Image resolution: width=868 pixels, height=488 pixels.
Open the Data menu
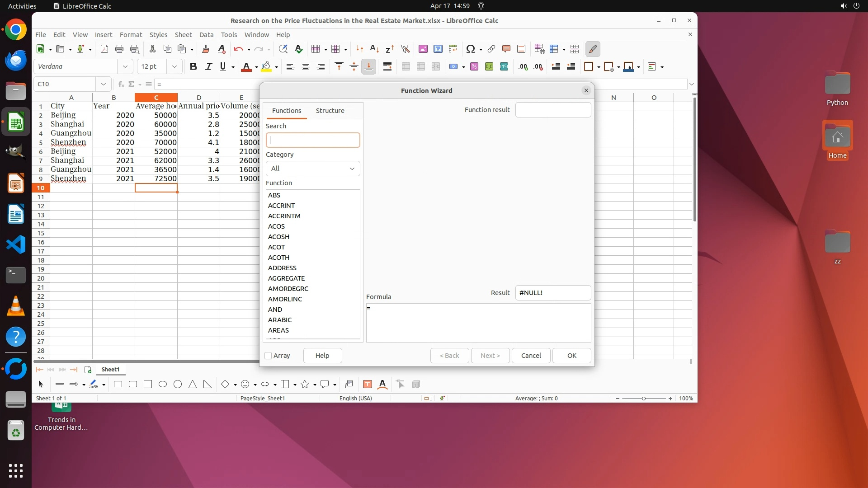pyautogui.click(x=206, y=35)
